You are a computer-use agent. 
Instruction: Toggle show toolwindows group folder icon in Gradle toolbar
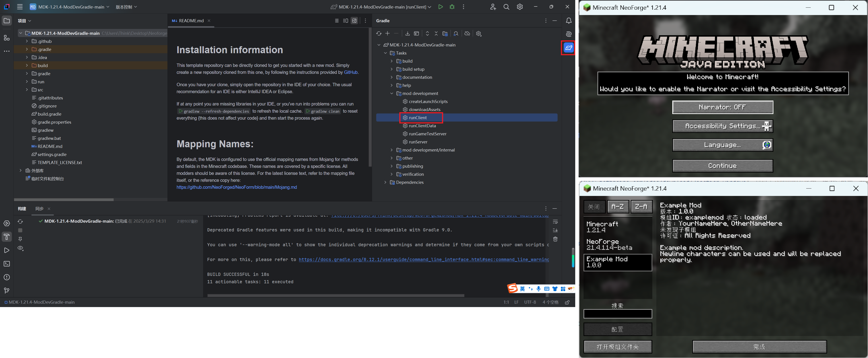[x=445, y=33]
